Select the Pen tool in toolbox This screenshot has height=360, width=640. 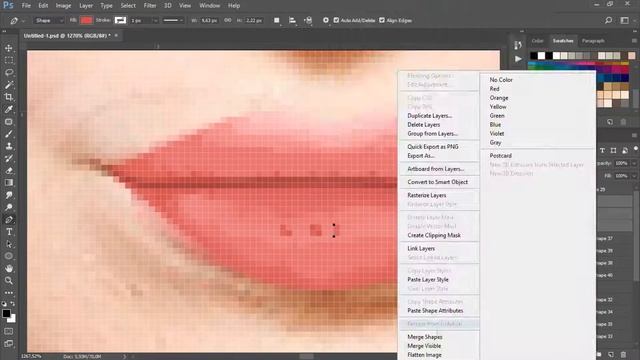click(9, 220)
